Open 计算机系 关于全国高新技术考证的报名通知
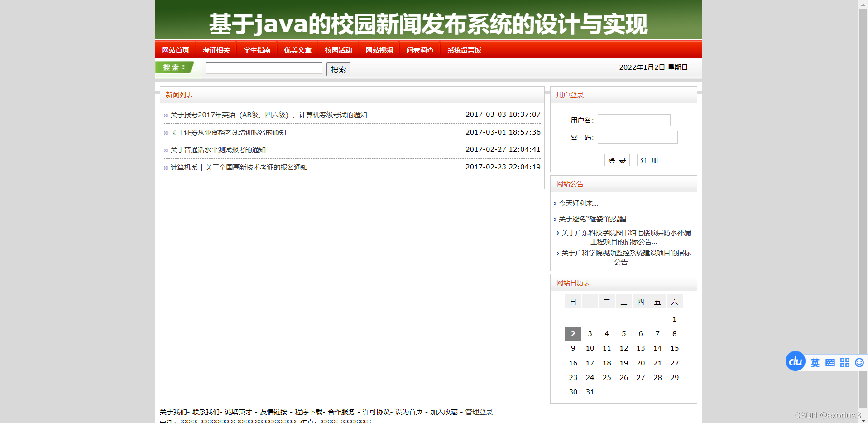The height and width of the screenshot is (423, 868). pyautogui.click(x=239, y=168)
